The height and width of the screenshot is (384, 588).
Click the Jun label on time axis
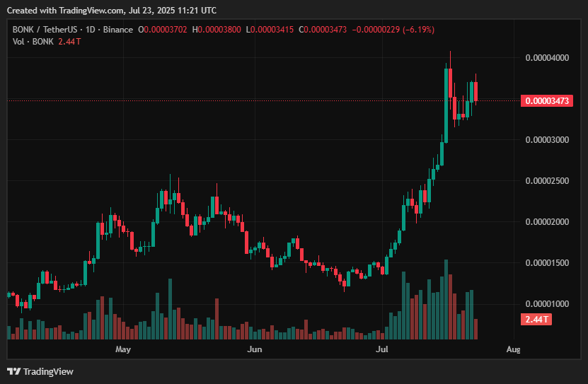click(x=255, y=349)
